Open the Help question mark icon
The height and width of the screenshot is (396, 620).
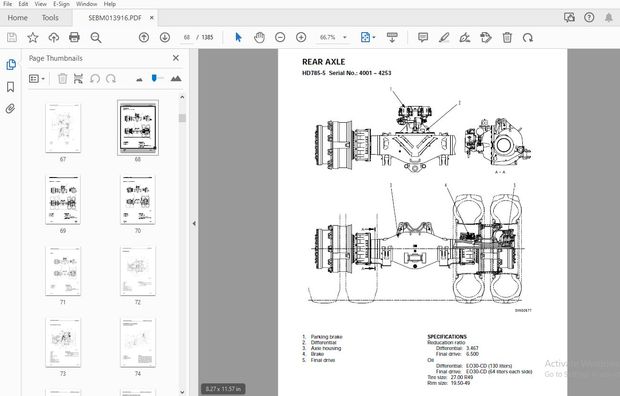[x=589, y=17]
